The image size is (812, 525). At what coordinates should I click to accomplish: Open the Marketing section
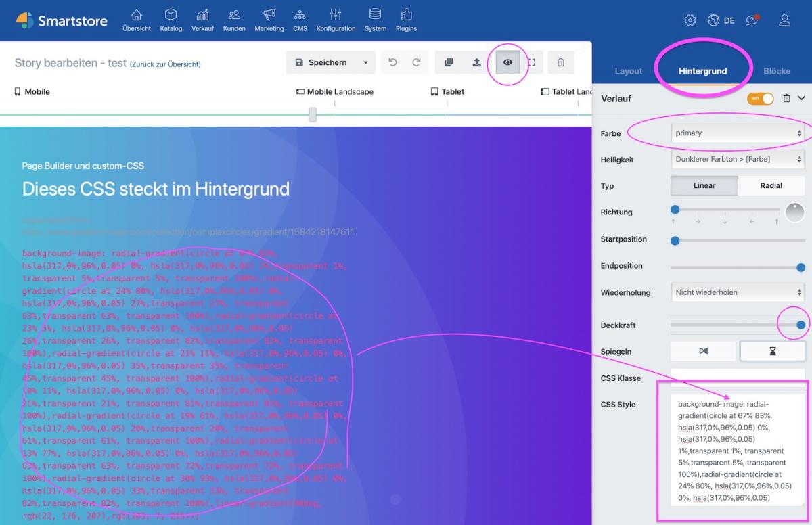269,20
